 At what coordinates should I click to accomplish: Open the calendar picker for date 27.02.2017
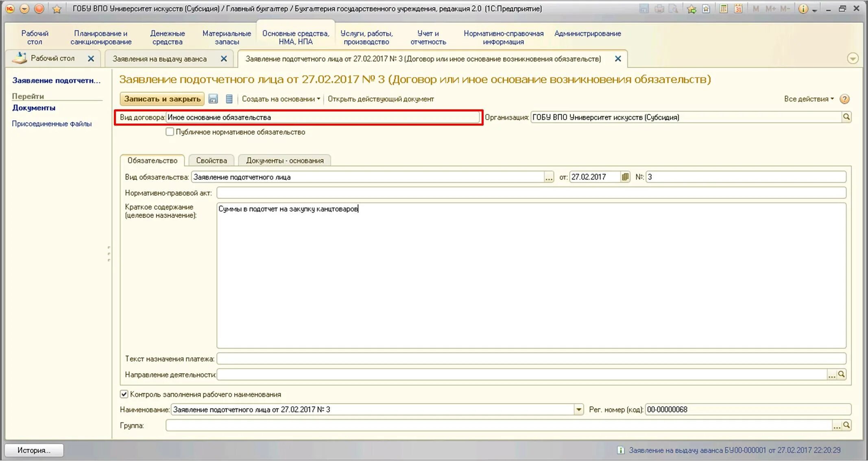pos(625,177)
